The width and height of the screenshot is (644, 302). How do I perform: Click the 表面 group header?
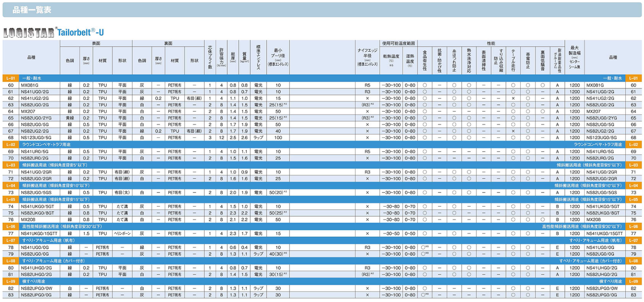96,43
